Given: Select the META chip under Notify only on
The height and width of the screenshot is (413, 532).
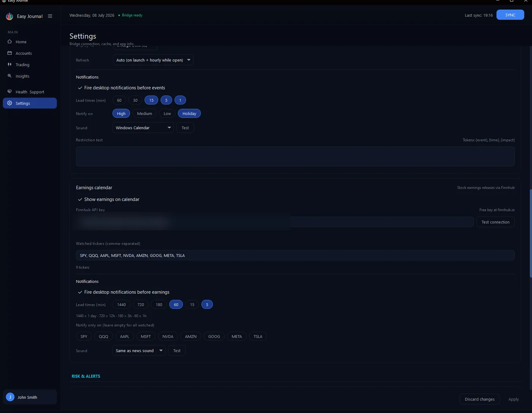Looking at the screenshot, I should pos(237,337).
